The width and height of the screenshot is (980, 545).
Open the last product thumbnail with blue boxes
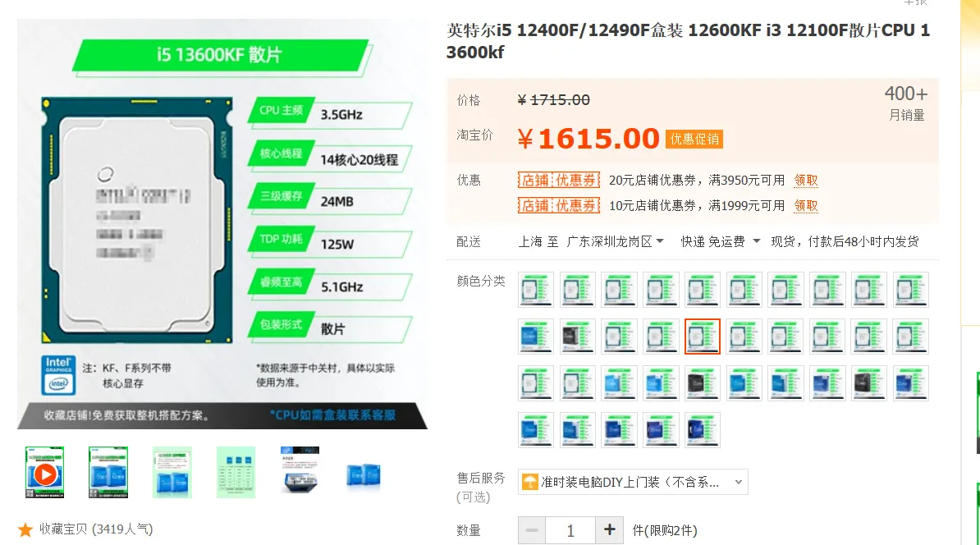(363, 475)
